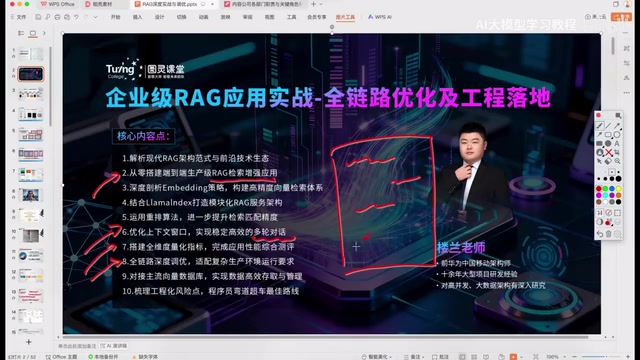This screenshot has width=640, height=360.
Task: Select the outlined ellipse shape tool
Action: pos(617,135)
